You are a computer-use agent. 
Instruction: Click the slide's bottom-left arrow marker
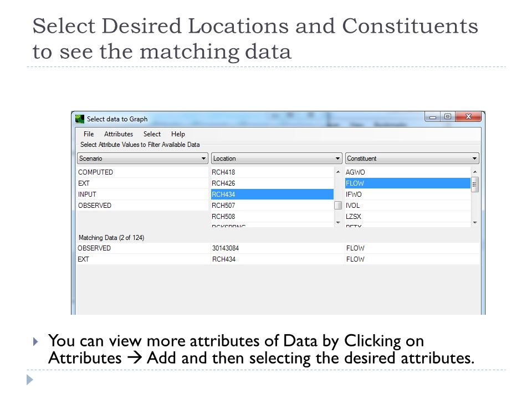(x=30, y=380)
